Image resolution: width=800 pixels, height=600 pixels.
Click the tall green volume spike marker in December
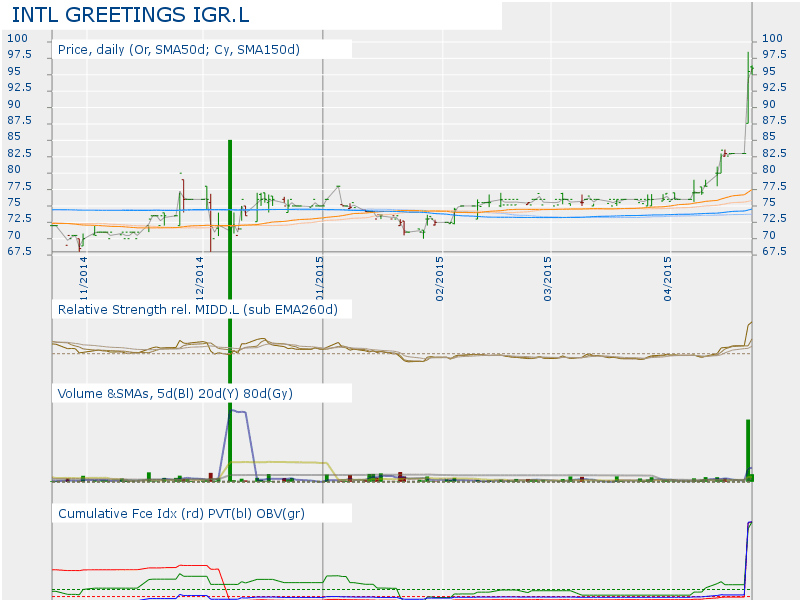tap(230, 310)
